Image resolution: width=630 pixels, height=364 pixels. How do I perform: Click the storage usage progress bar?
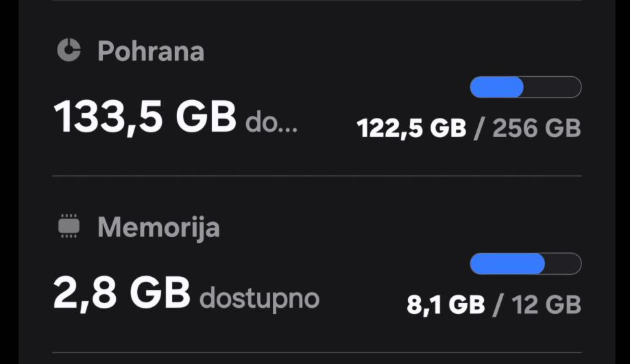coord(525,87)
